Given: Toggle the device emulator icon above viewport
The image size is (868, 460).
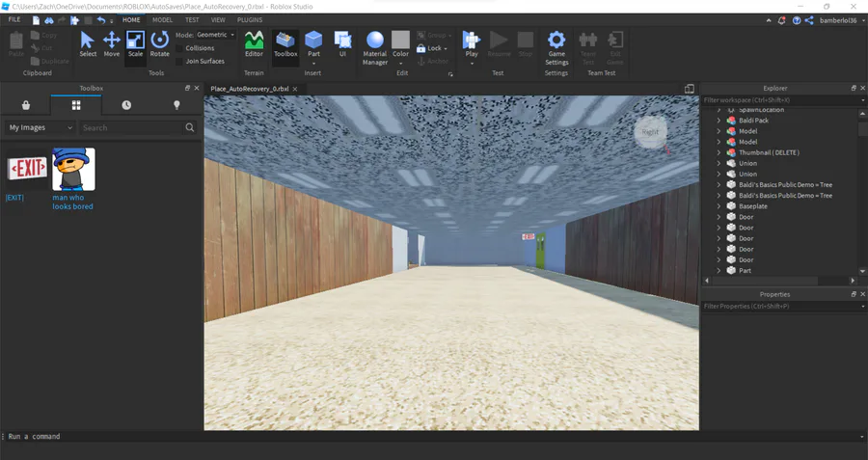Looking at the screenshot, I should 690,89.
